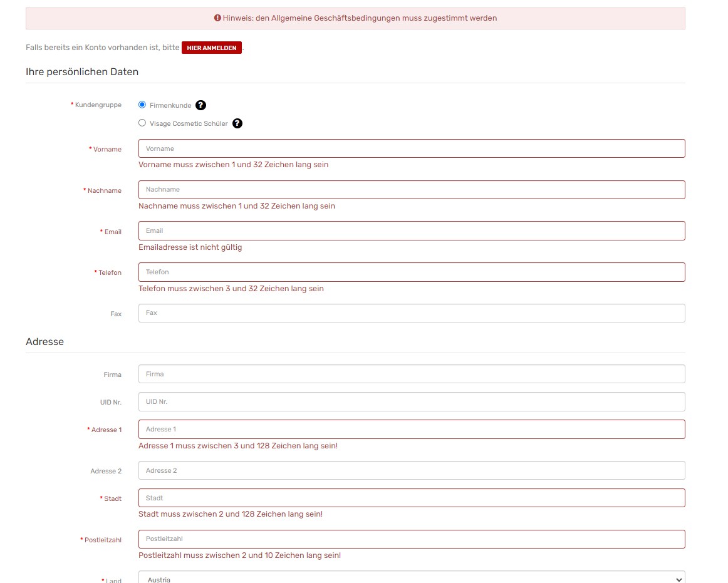
Task: Click the Firmenkunde label text
Action: click(170, 105)
